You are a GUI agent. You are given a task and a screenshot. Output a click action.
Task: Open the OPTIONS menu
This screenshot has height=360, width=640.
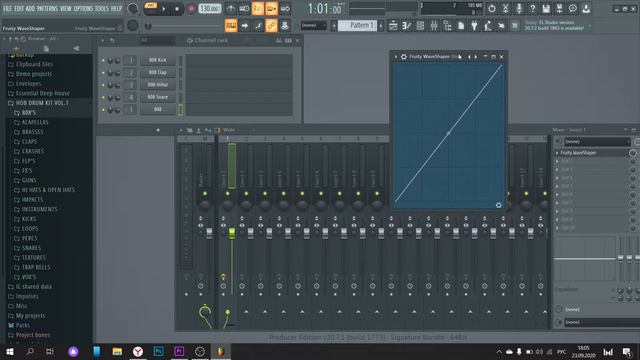(83, 9)
